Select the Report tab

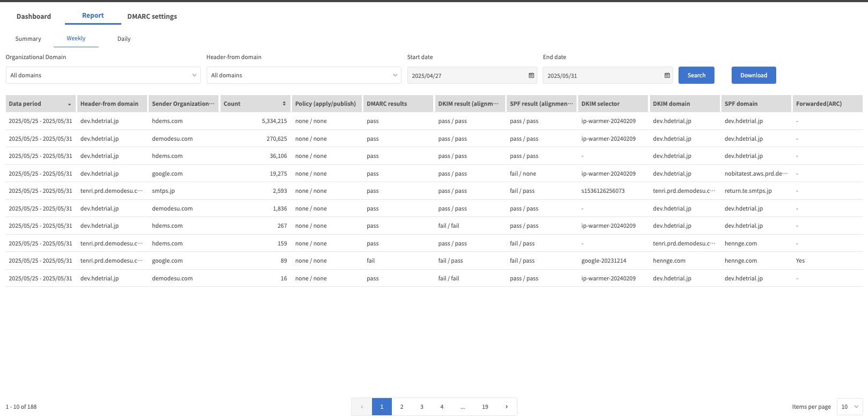pos(93,16)
